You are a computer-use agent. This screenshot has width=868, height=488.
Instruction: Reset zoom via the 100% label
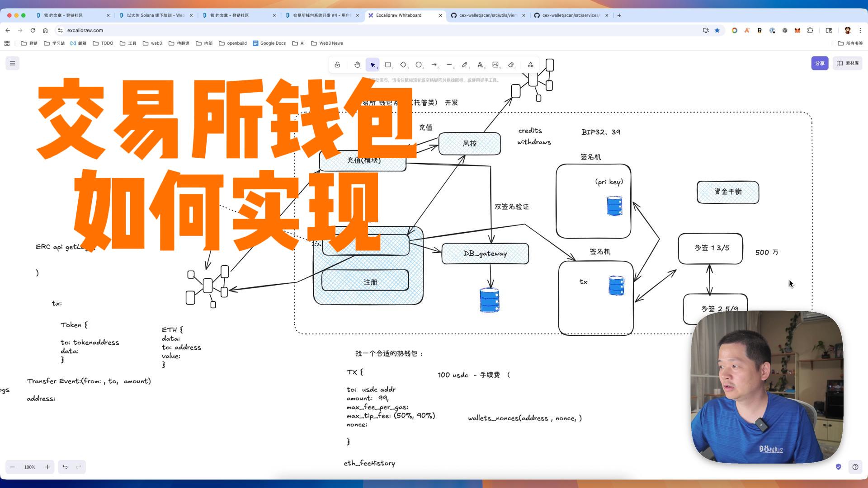point(30,467)
